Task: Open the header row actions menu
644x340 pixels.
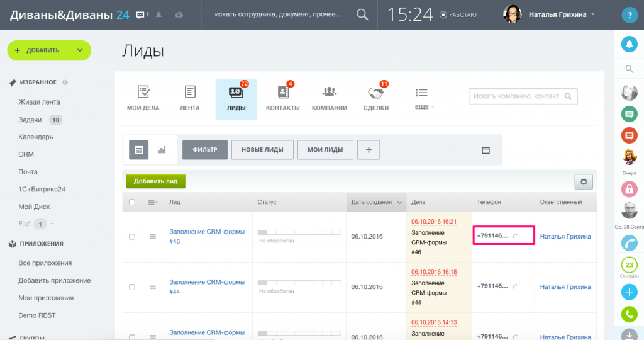Action: click(153, 202)
